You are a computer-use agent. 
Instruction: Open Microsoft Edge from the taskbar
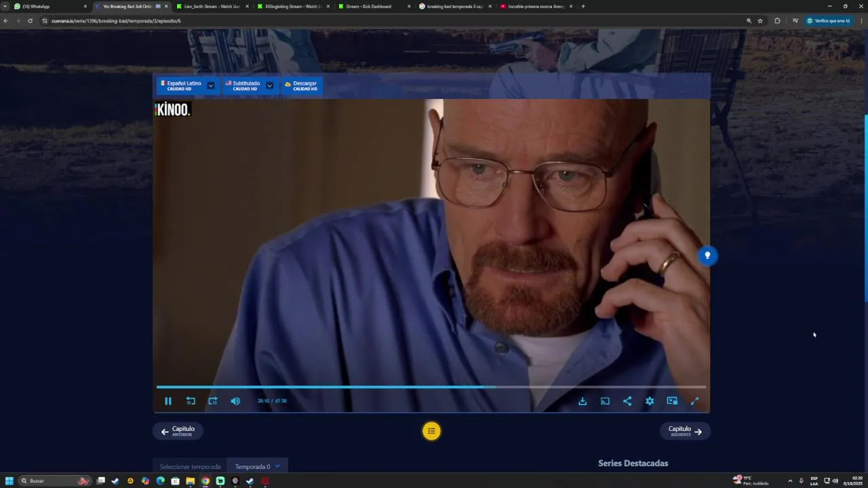pos(161,481)
